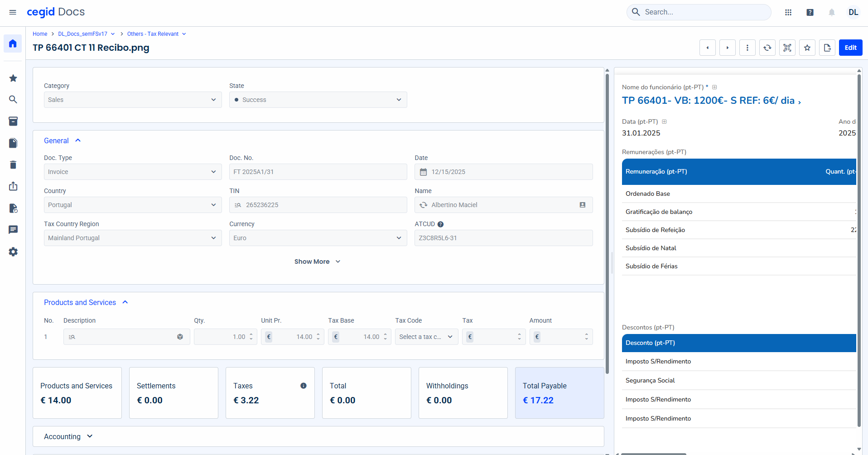This screenshot has width=868, height=455.
Task: Open the hamburger navigation menu
Action: (x=13, y=12)
